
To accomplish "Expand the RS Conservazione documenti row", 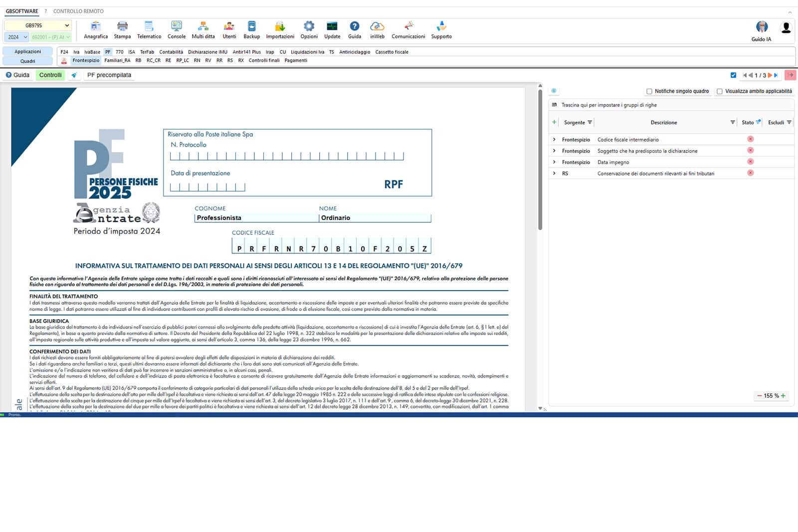I will tap(554, 174).
